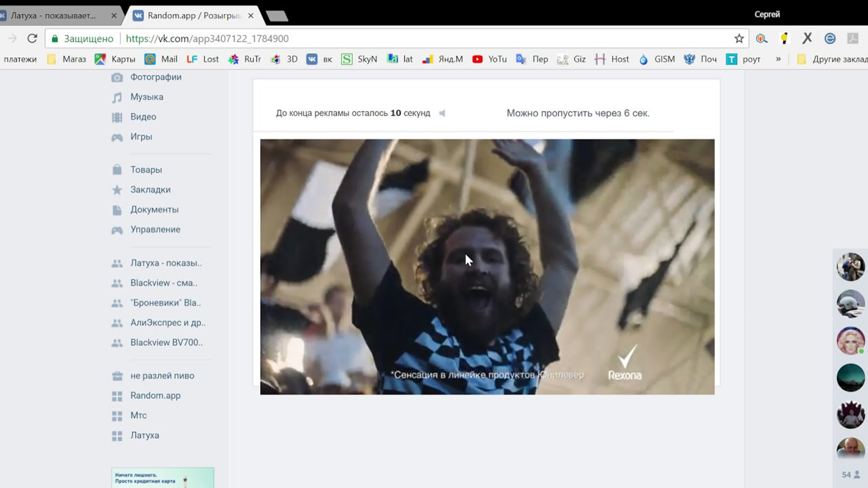The width and height of the screenshot is (868, 488).
Task: Open Blackview BV700.. group link
Action: pyautogui.click(x=166, y=342)
